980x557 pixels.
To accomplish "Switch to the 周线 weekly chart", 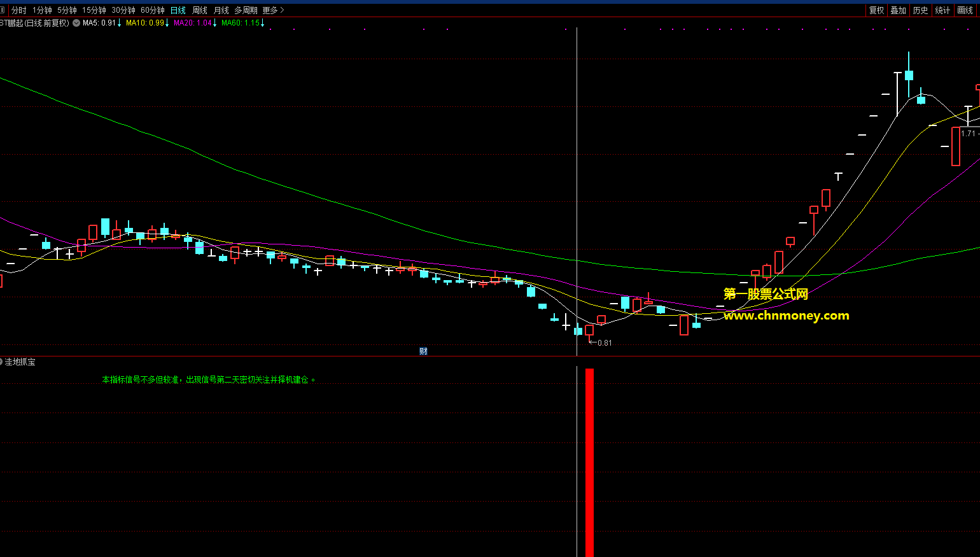I will point(200,10).
